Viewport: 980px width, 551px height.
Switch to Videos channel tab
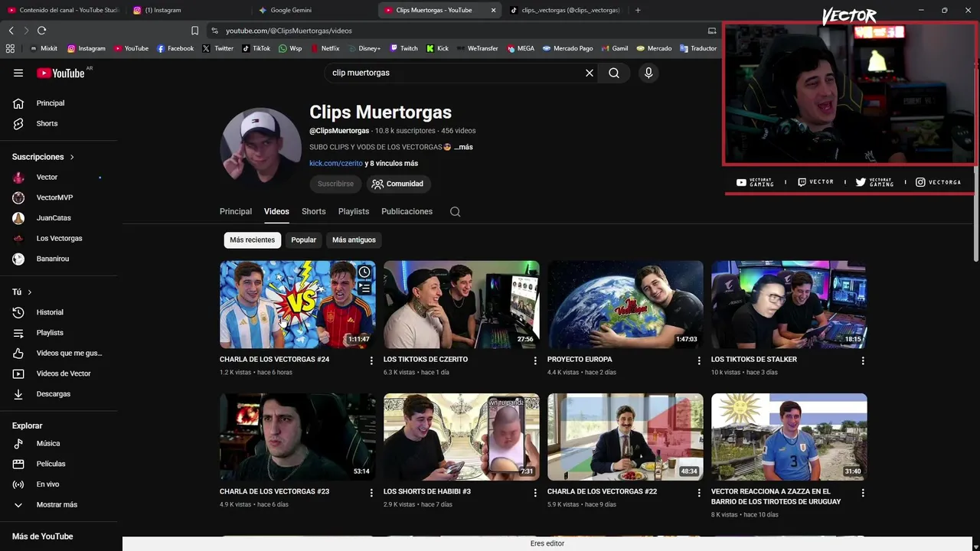pos(276,212)
